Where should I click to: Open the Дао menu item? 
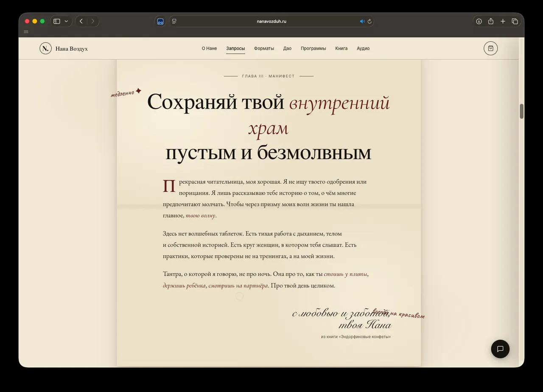[x=287, y=48]
